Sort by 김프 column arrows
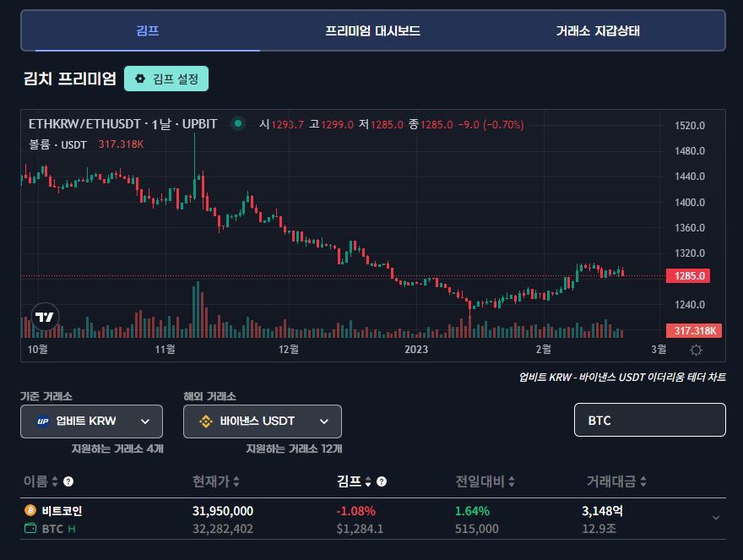Screen dimensions: 743x560 point(368,481)
